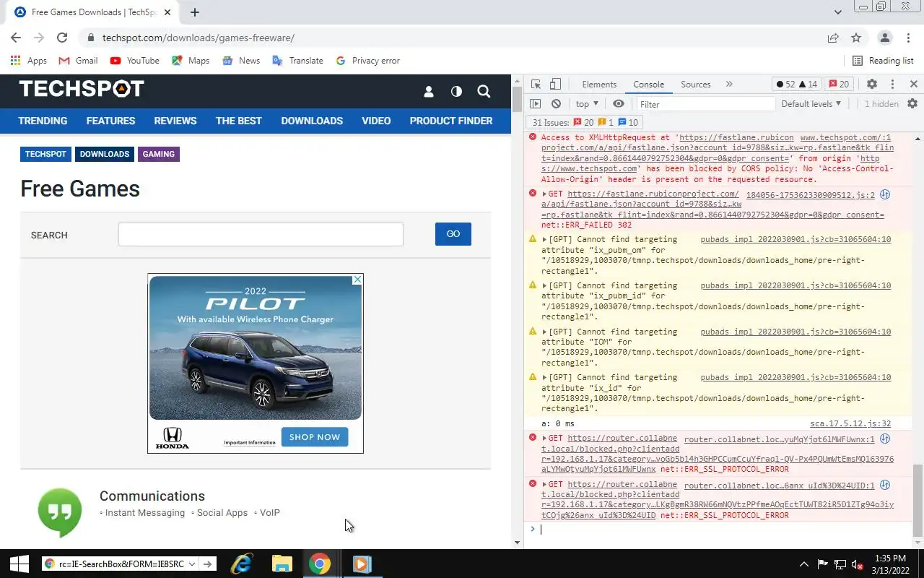Reload the TechSpot page
The image size is (924, 578).
62,38
